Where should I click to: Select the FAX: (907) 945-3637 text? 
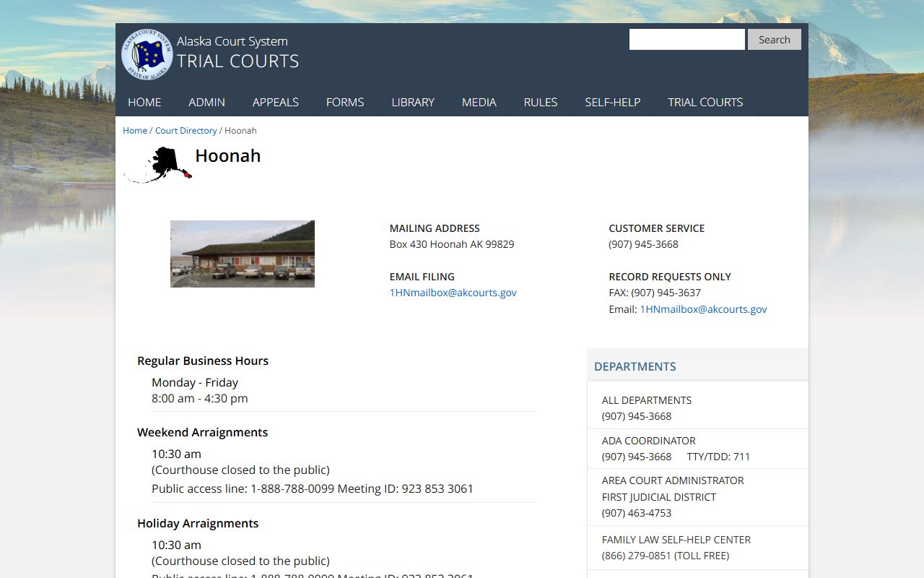[x=655, y=293]
